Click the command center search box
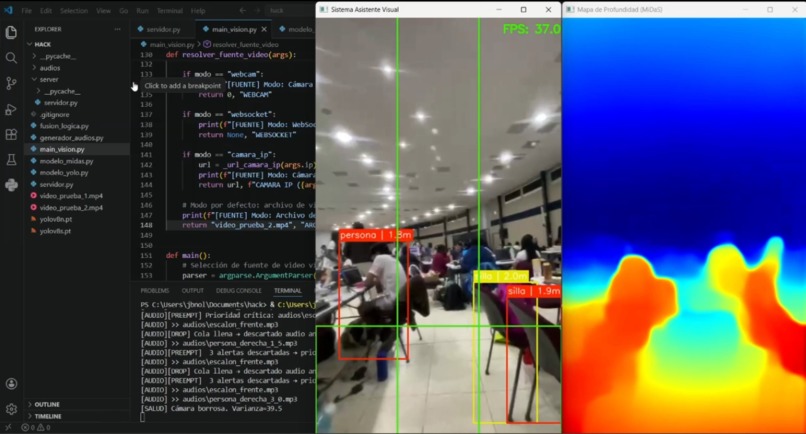The width and height of the screenshot is (806, 434). pyautogui.click(x=290, y=10)
